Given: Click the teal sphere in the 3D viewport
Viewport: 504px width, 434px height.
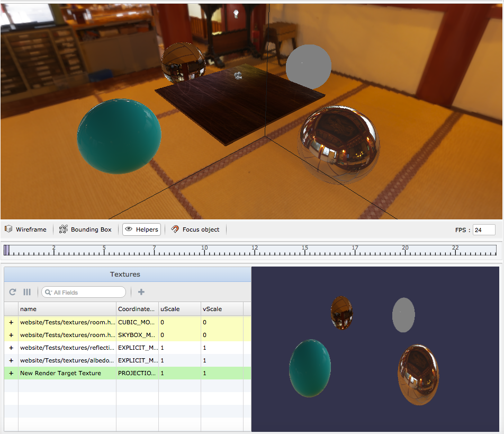Looking at the screenshot, I should coord(119,136).
